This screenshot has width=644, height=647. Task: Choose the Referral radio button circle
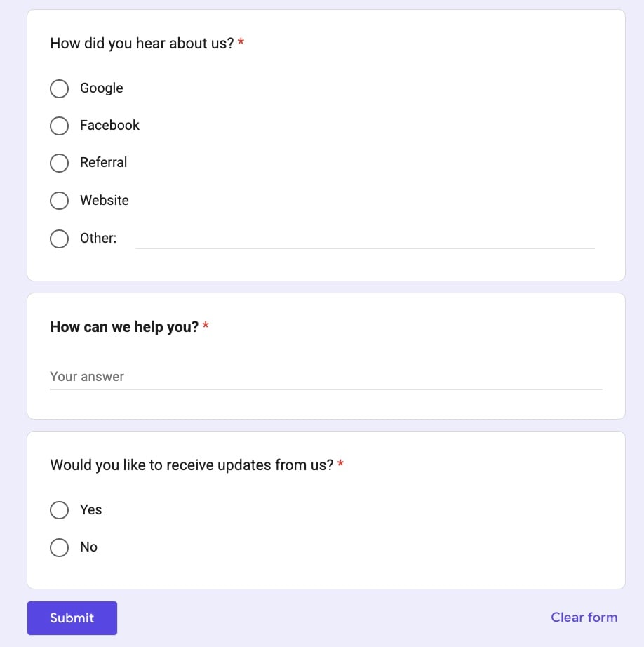click(x=59, y=163)
